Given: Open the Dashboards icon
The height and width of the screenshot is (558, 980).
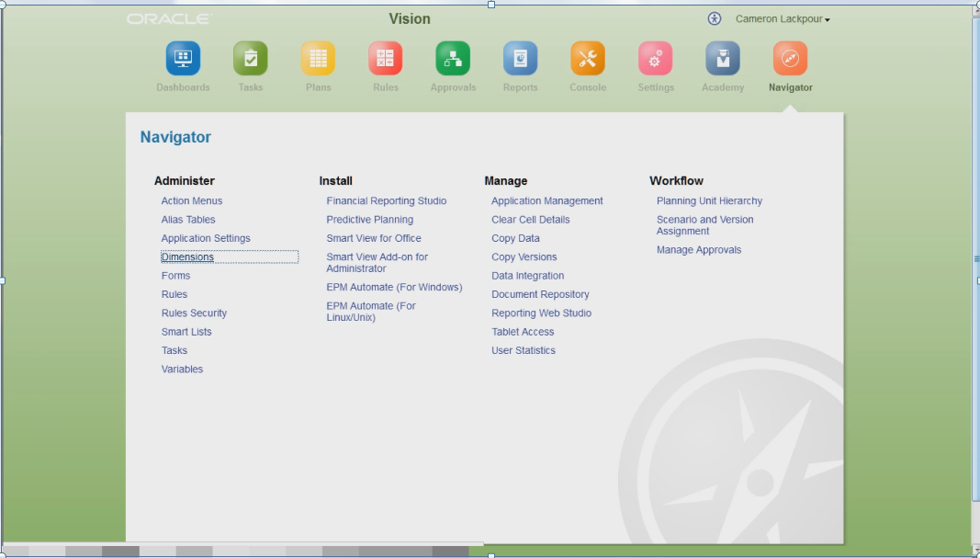Looking at the screenshot, I should 183,58.
